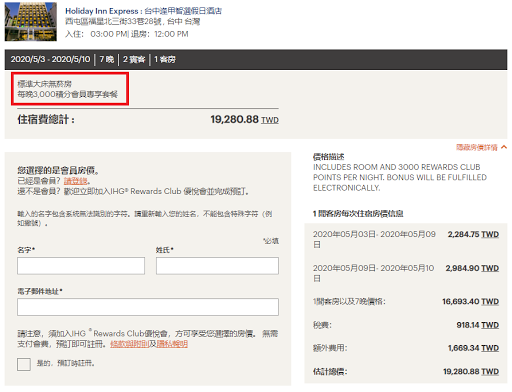The height and width of the screenshot is (392, 512).
Task: Open the terms and conditions link
Action: coord(130,344)
